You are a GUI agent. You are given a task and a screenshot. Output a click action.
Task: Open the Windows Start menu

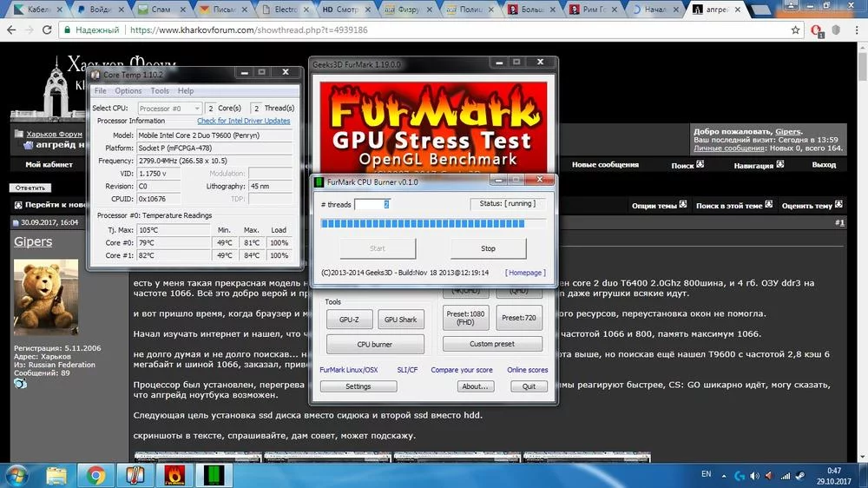pyautogui.click(x=16, y=475)
